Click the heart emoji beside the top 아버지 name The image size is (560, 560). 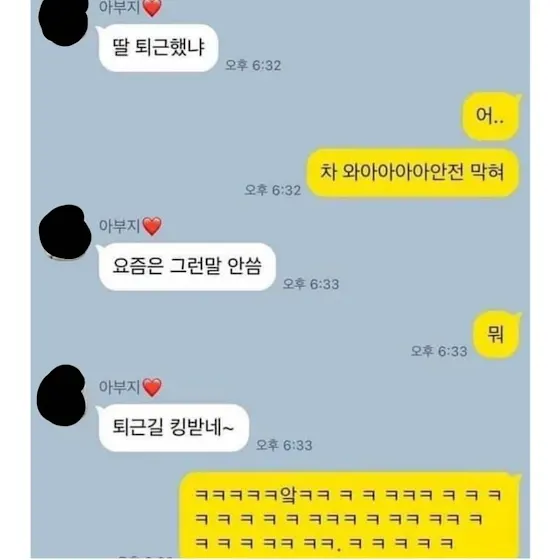click(x=152, y=8)
